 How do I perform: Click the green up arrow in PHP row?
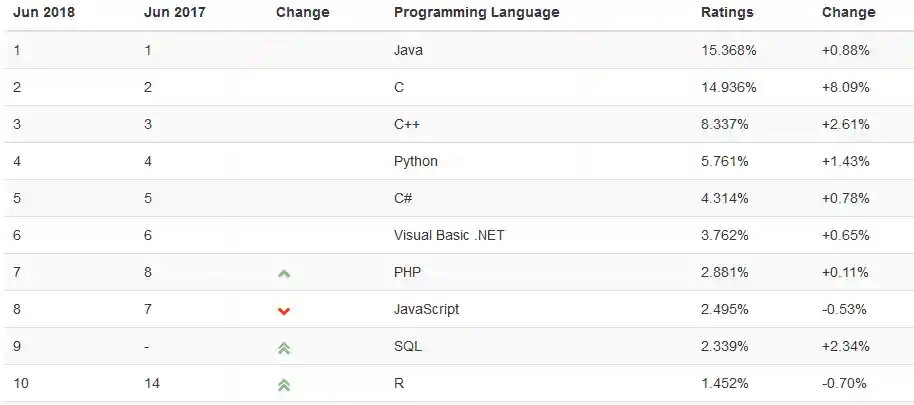pyautogui.click(x=284, y=273)
